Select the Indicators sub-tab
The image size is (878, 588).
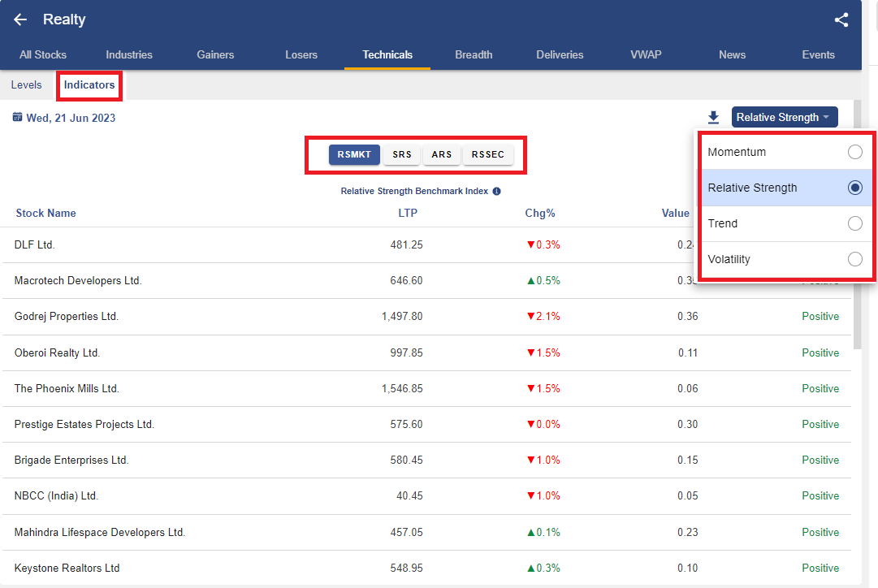(89, 85)
